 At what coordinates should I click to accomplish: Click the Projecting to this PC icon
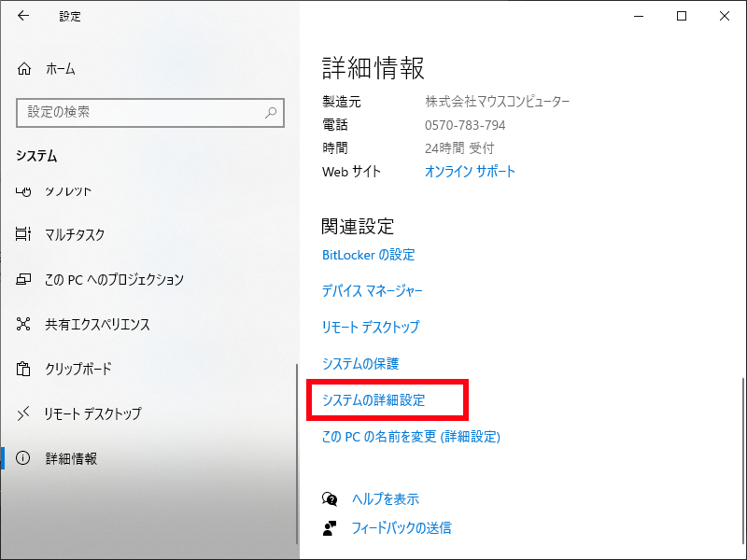tap(25, 280)
